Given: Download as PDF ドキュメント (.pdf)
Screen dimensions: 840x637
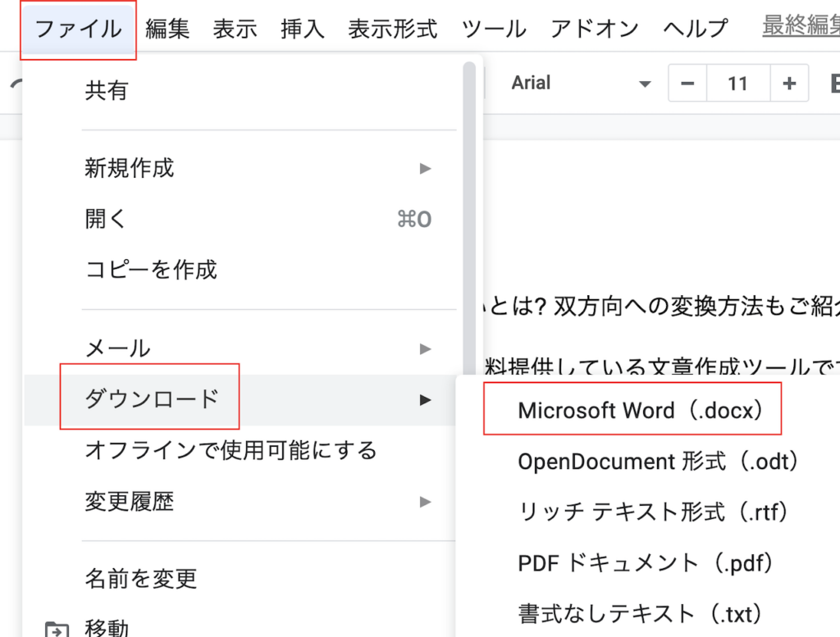Looking at the screenshot, I should pyautogui.click(x=648, y=563).
